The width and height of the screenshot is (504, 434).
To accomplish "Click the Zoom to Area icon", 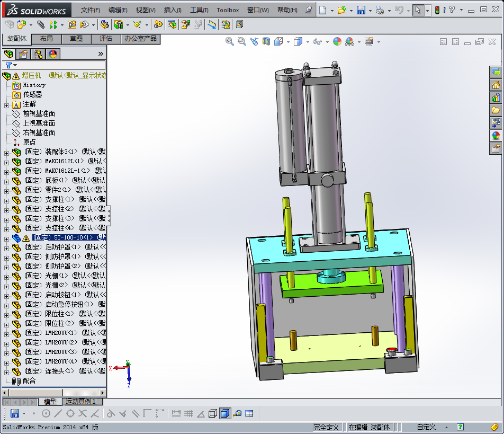I will click(x=242, y=41).
